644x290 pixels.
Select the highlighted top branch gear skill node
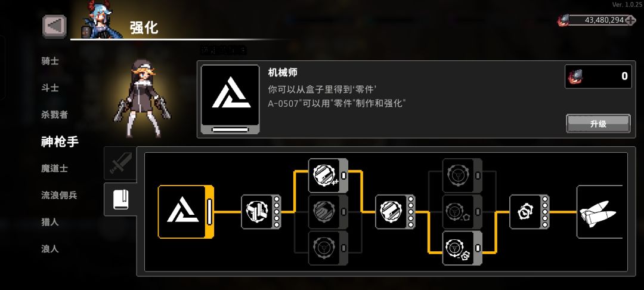point(328,176)
